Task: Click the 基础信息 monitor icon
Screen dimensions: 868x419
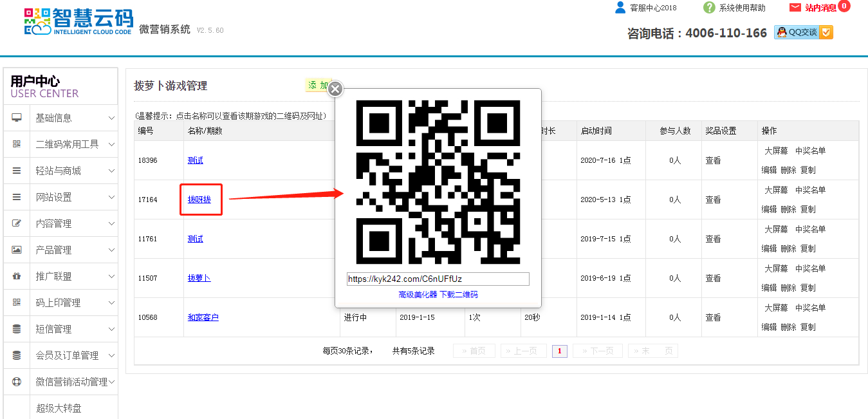Action: pyautogui.click(x=17, y=118)
